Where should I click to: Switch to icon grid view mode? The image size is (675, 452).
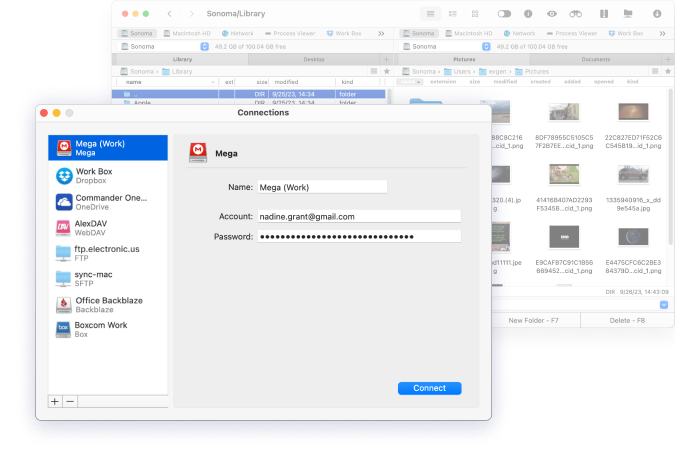(x=476, y=14)
